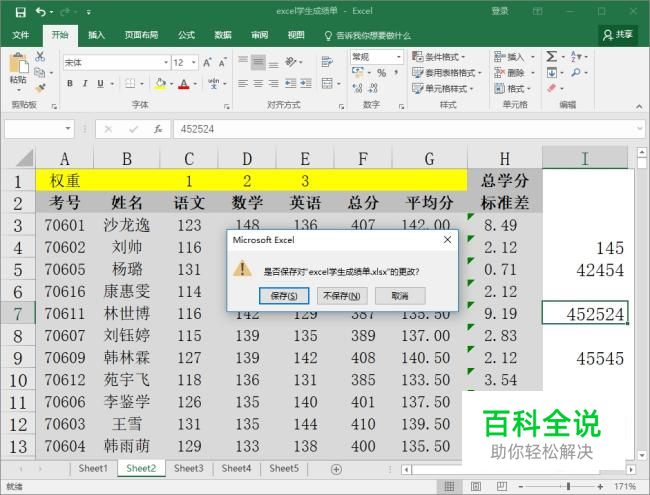Click 不保存(N) in the dialog
This screenshot has height=495, width=650.
tap(342, 296)
